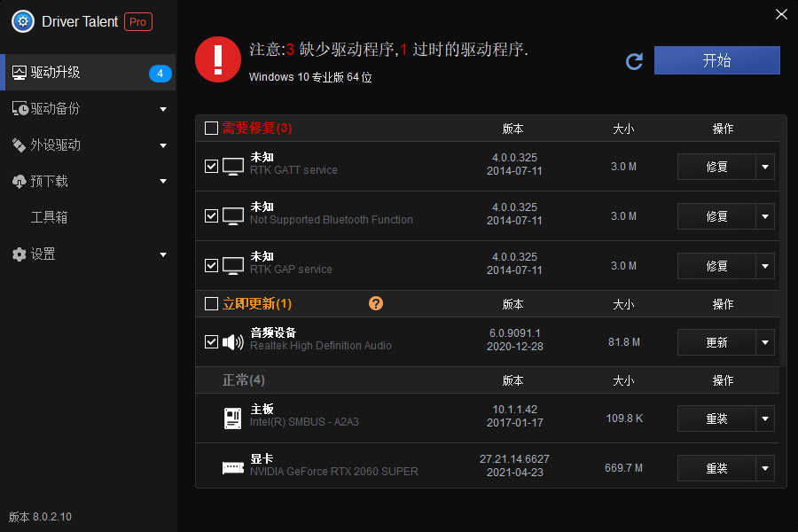Open dropdown arrow next to 更新 button
The height and width of the screenshot is (532, 798).
coord(765,342)
